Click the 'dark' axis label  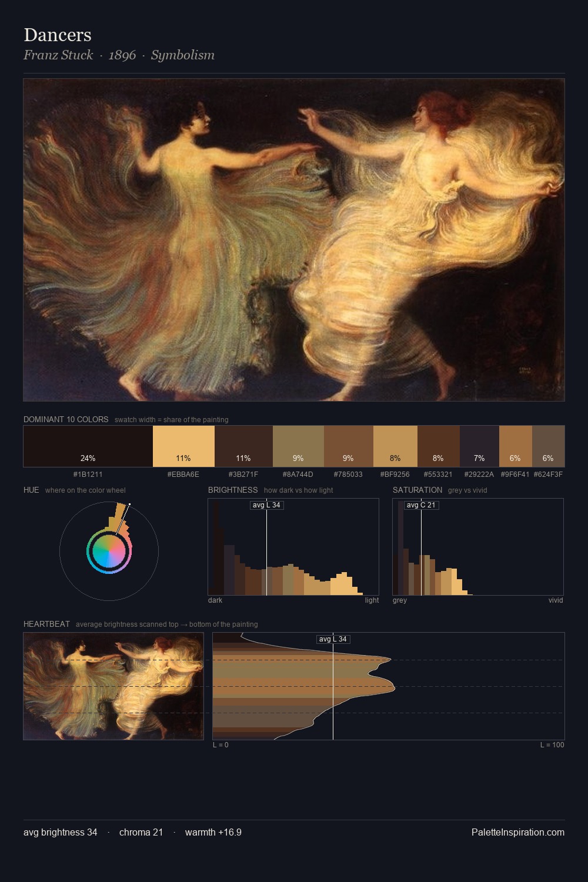[215, 600]
